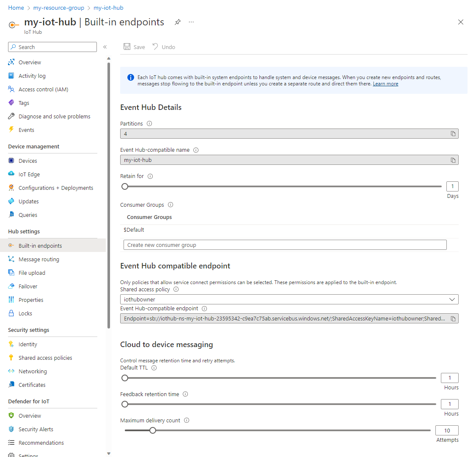
Task: Click the Feedback retention hours value box
Action: point(450,404)
